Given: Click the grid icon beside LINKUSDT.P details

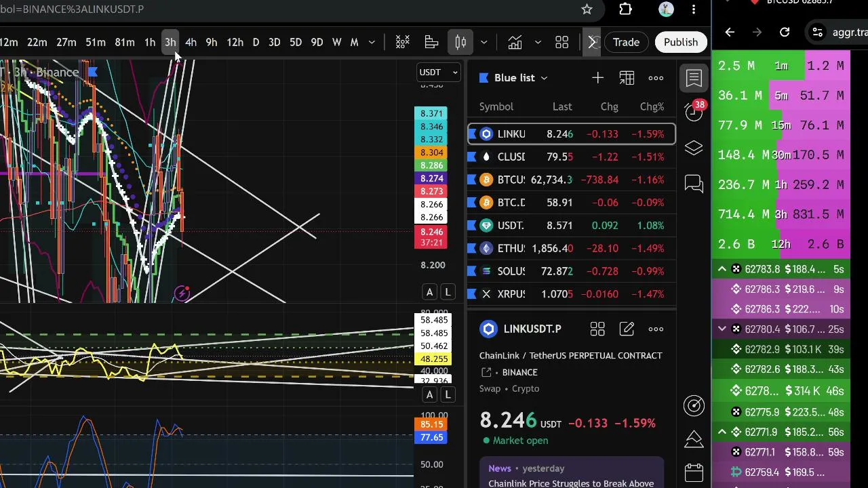Looking at the screenshot, I should [597, 329].
